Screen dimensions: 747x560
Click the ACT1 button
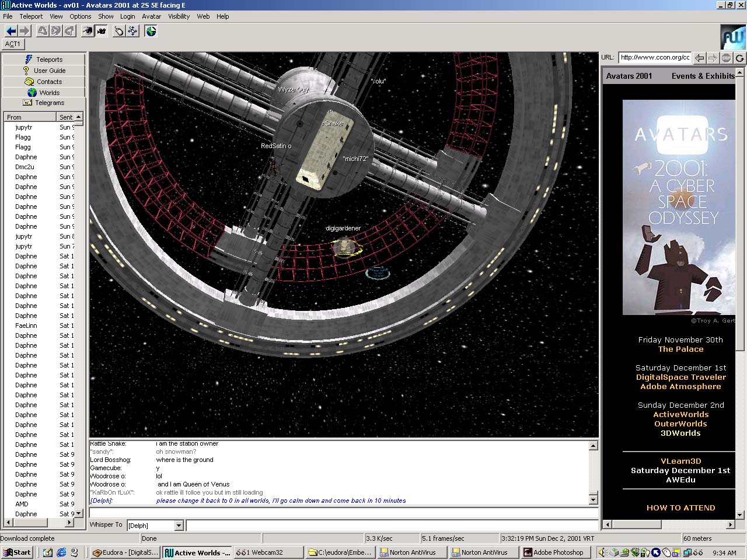point(13,44)
